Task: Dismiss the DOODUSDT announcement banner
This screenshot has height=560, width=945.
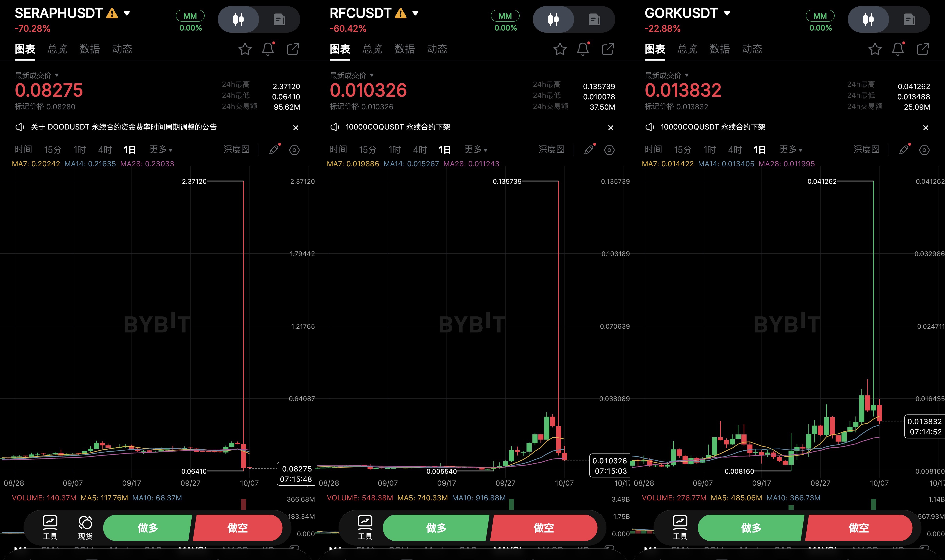Action: 296,128
